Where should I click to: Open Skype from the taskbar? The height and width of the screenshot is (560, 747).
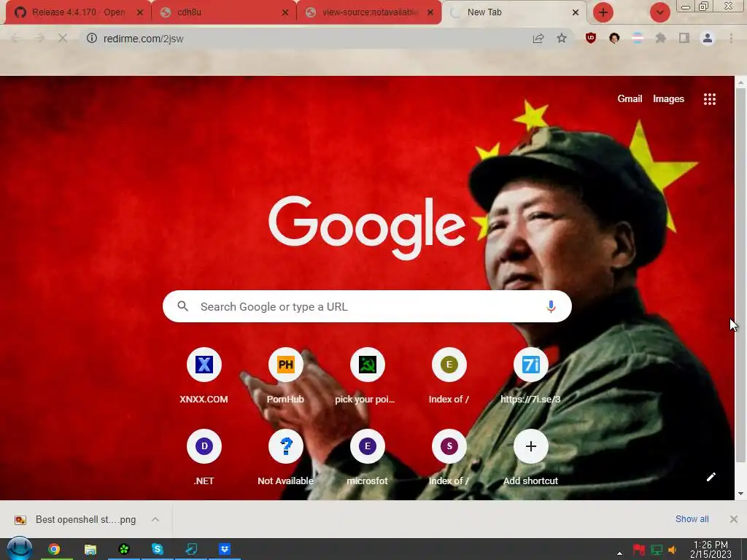(158, 549)
